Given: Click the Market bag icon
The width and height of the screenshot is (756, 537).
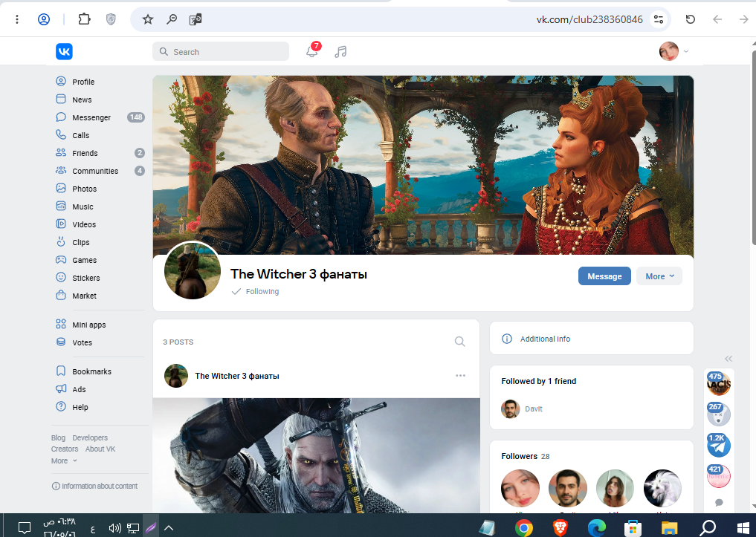Looking at the screenshot, I should (x=61, y=295).
